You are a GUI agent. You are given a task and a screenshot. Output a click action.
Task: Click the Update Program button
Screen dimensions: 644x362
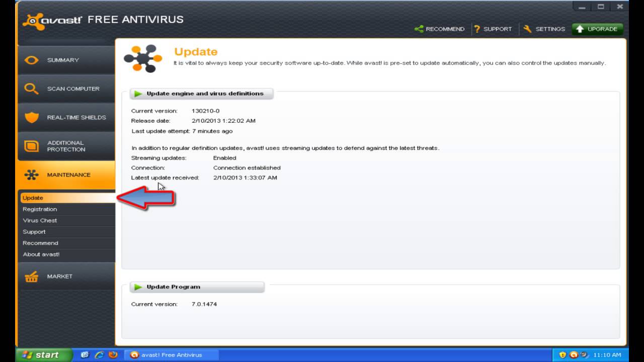pyautogui.click(x=197, y=287)
